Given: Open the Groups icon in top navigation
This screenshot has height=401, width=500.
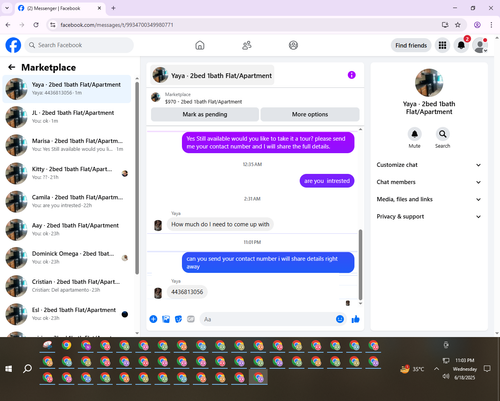Looking at the screenshot, I should click(x=293, y=45).
